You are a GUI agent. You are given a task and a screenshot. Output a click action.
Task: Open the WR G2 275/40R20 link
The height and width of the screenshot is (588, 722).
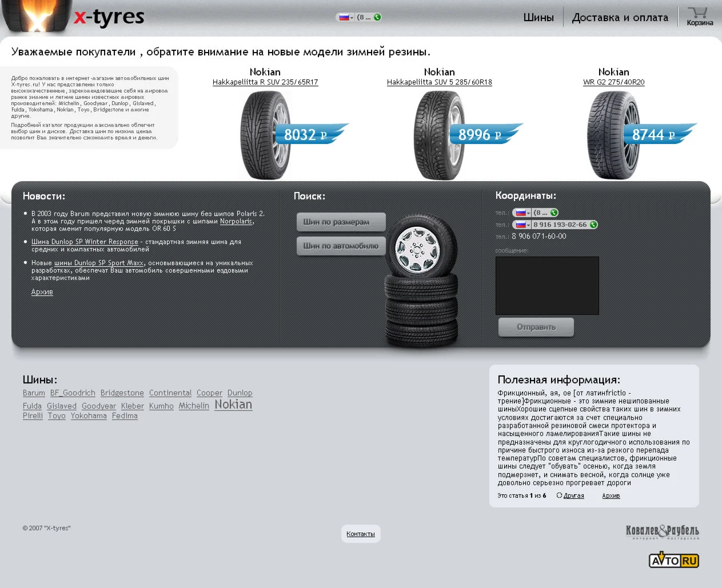coord(614,82)
